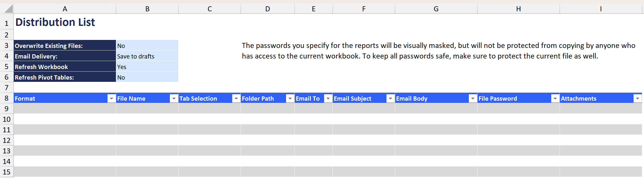Expand the Attachments filter arrow
644x178 pixels.
coord(637,98)
